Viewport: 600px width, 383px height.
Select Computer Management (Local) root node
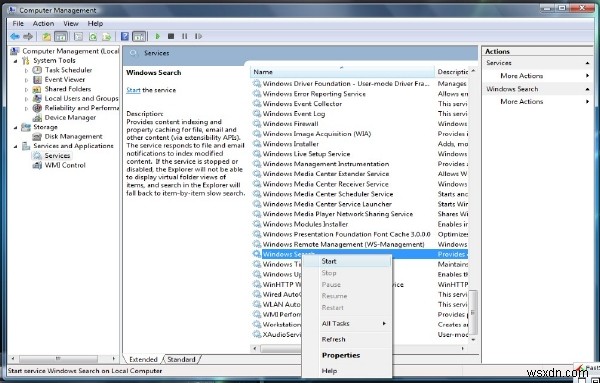click(70, 51)
